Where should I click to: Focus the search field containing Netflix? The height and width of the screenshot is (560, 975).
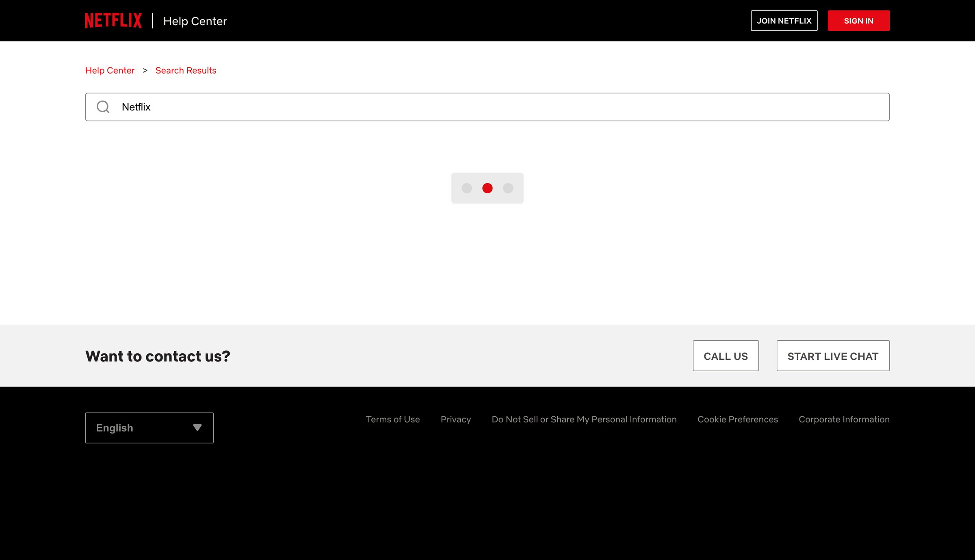click(487, 107)
